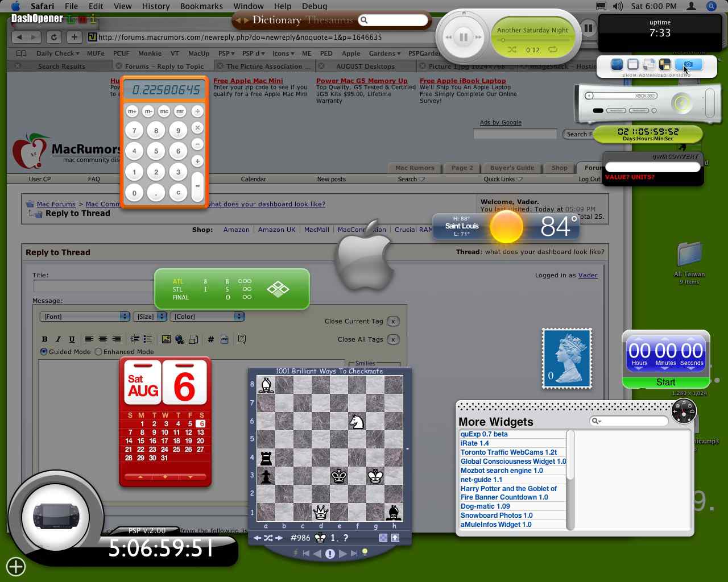
Task: Click the PHP tag icon
Action: pos(224,339)
